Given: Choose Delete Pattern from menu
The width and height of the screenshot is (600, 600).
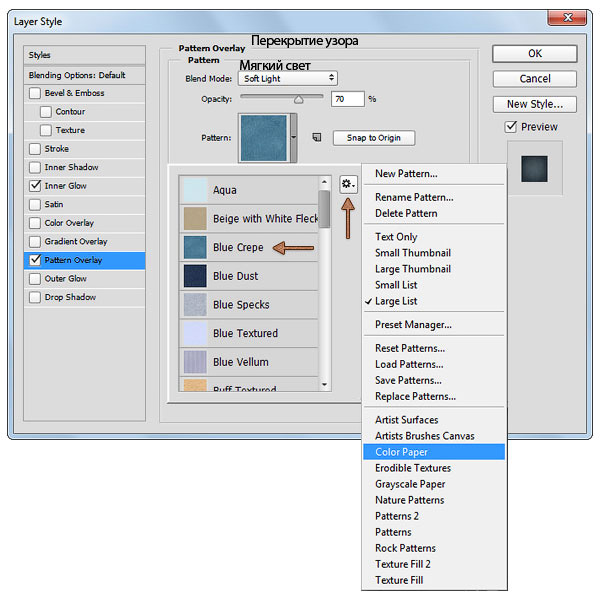Looking at the screenshot, I should click(x=406, y=214).
